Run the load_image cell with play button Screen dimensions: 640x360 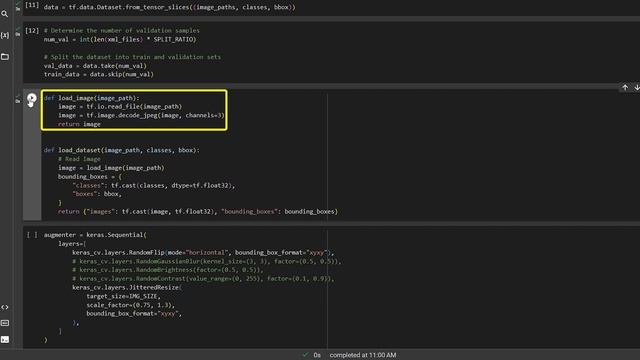pyautogui.click(x=32, y=98)
